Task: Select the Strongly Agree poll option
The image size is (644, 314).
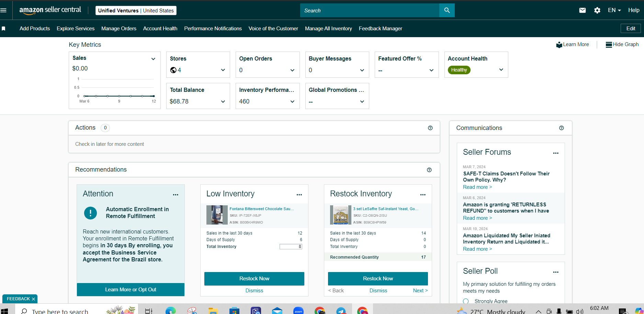Action: (466, 301)
